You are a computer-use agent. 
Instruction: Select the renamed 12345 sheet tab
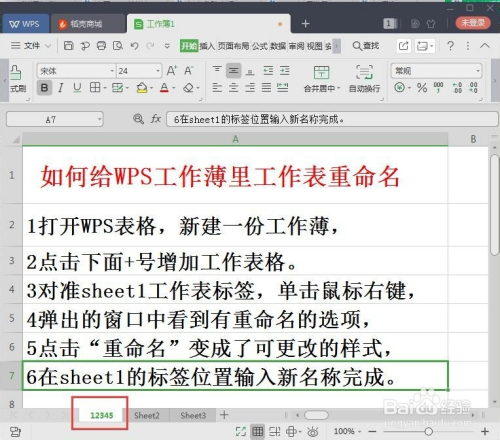(102, 415)
